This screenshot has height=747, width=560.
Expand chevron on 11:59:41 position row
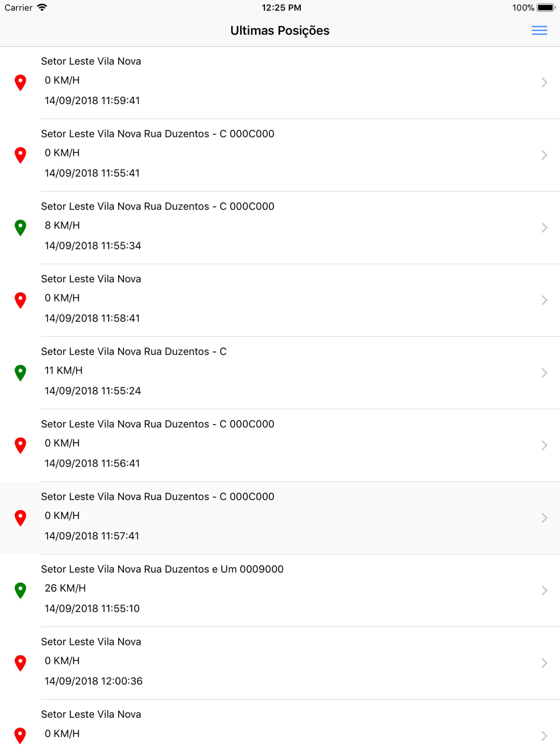(x=544, y=82)
